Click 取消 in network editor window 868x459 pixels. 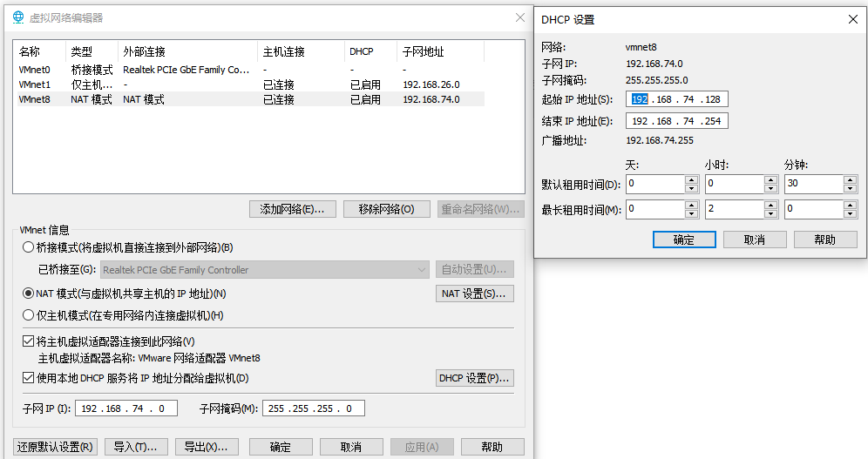pos(351,447)
